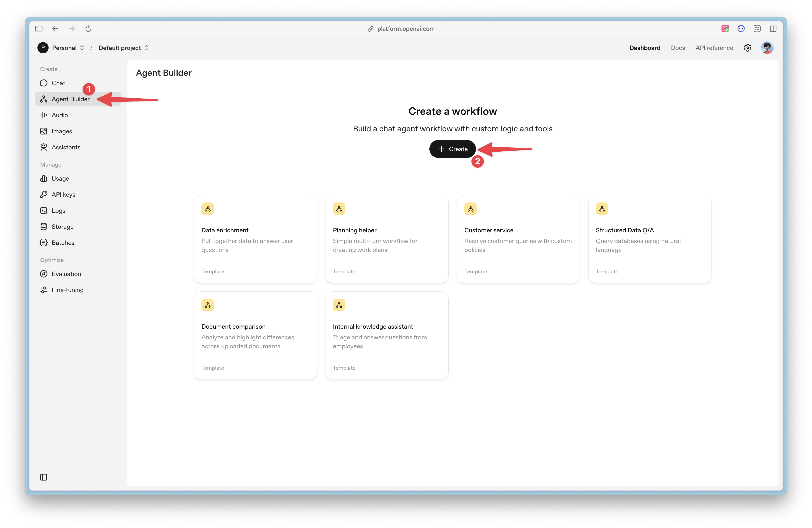This screenshot has height=528, width=812.
Task: Collapse the left navigation panel
Action: [x=44, y=477]
